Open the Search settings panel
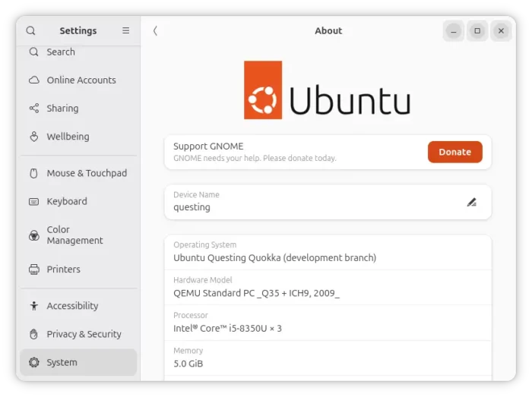This screenshot has width=532, height=397. [x=61, y=52]
